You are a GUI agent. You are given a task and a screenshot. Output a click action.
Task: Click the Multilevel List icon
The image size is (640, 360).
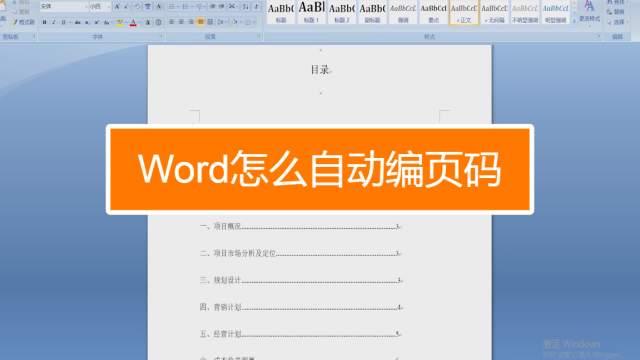point(200,7)
